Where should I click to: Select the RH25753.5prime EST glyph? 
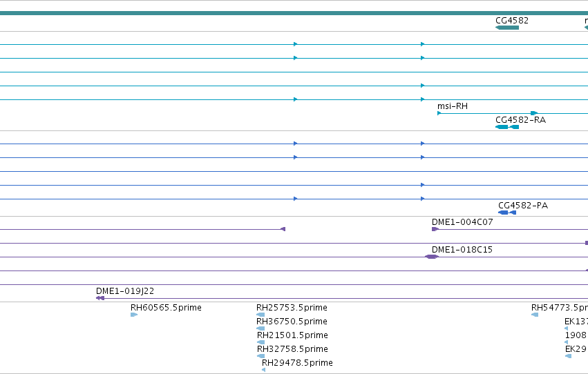point(260,315)
